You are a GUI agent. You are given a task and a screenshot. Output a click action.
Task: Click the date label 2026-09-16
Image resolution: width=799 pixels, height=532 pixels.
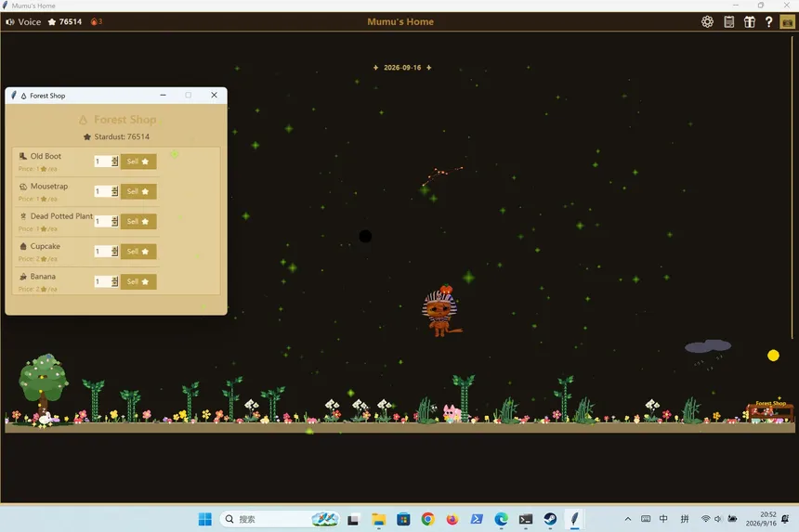(x=402, y=67)
